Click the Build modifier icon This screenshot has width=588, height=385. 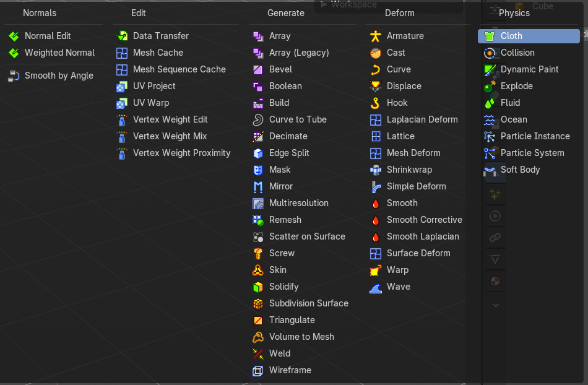[x=258, y=103]
